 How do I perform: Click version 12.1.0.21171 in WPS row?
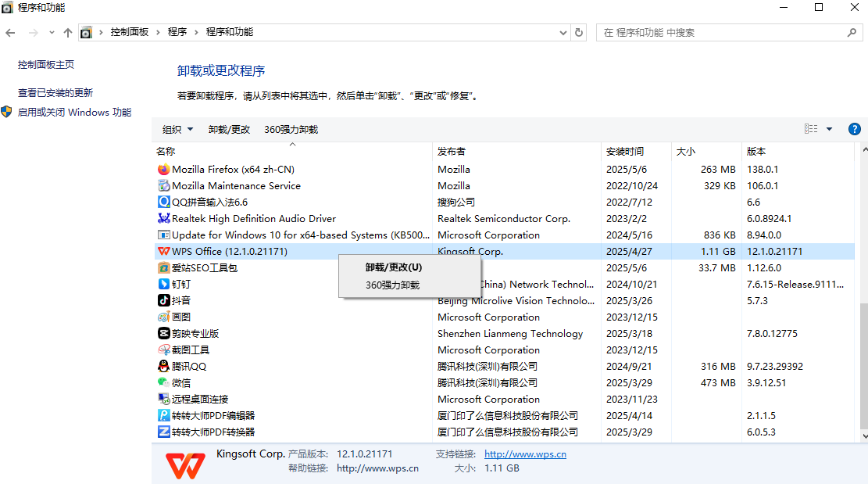(x=774, y=252)
